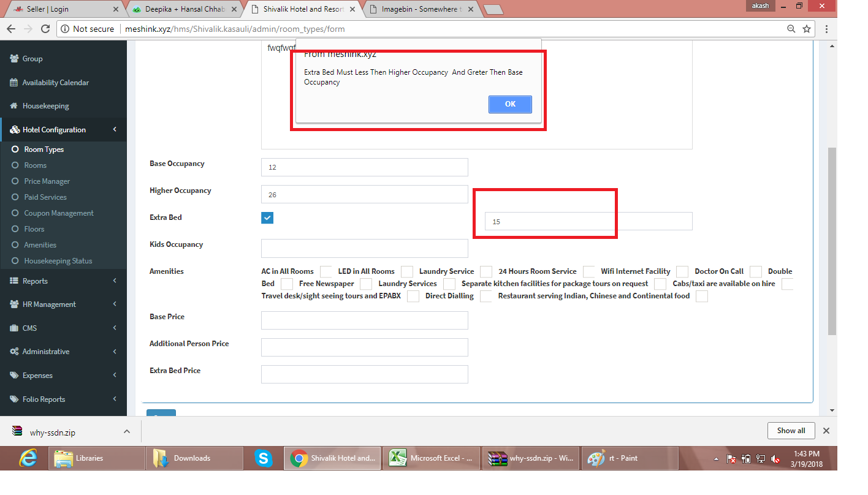
Task: Open the Availability Calendar icon
Action: [14, 82]
